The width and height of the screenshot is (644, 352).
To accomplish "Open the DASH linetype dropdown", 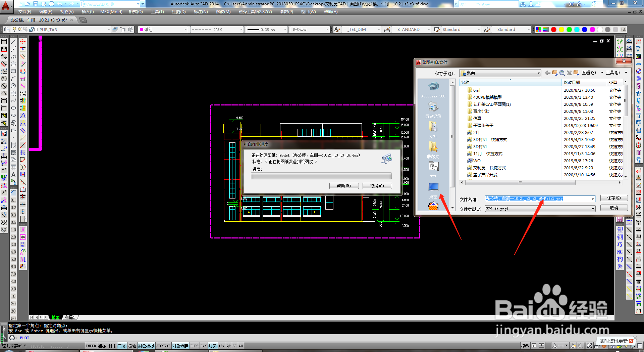I will coord(241,30).
